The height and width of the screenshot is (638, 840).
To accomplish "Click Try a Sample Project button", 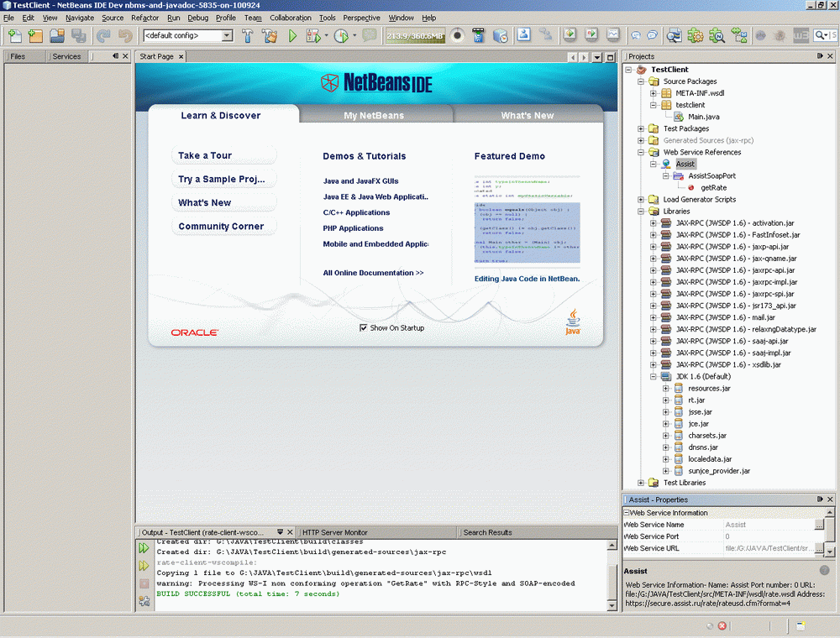I will [224, 180].
